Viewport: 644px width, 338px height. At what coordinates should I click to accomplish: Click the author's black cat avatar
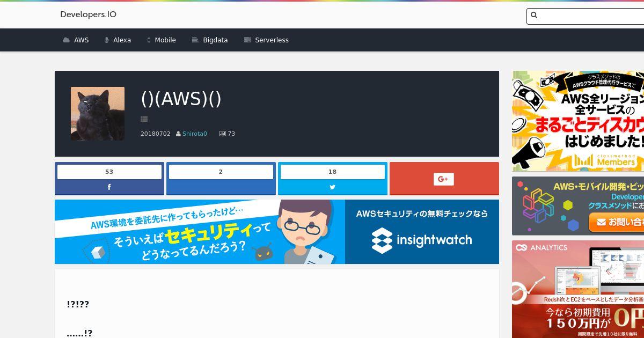click(98, 114)
